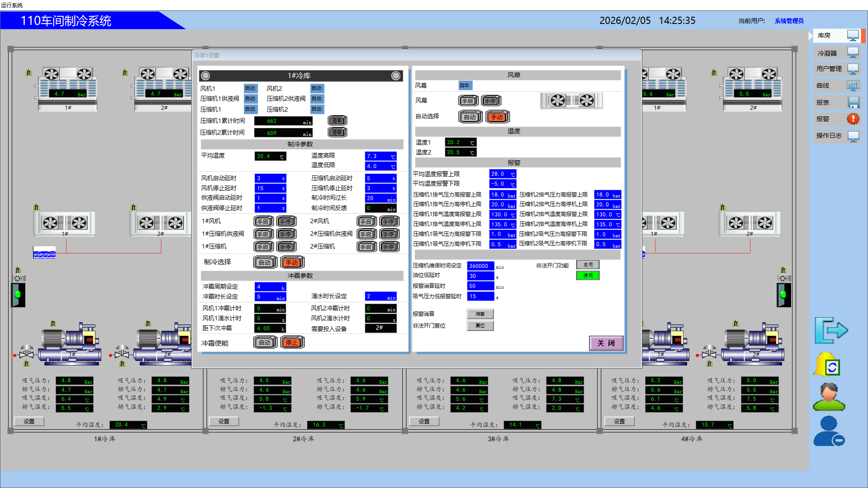Click the air curtain fan unit image
Screen dimensions: 868x488
(x=571, y=100)
